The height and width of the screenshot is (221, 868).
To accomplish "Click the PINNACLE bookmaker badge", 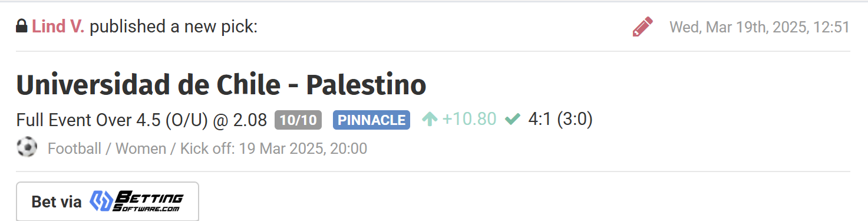I will click(x=371, y=120).
